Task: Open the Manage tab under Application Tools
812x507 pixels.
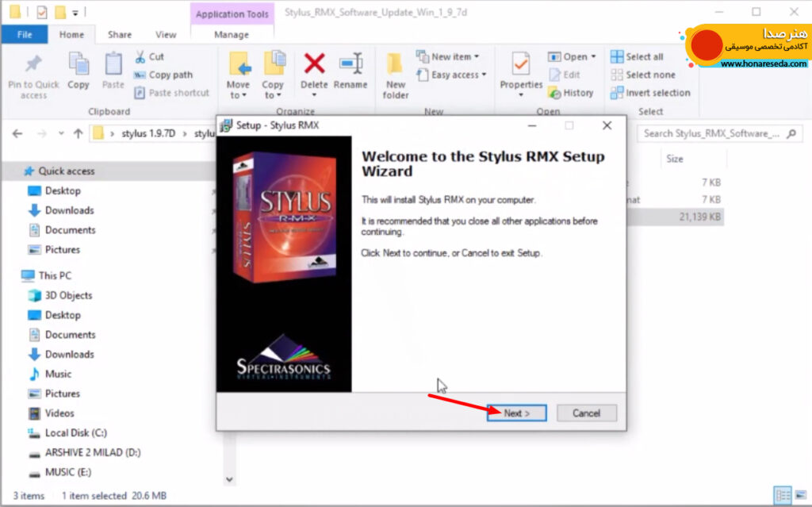Action: point(232,35)
